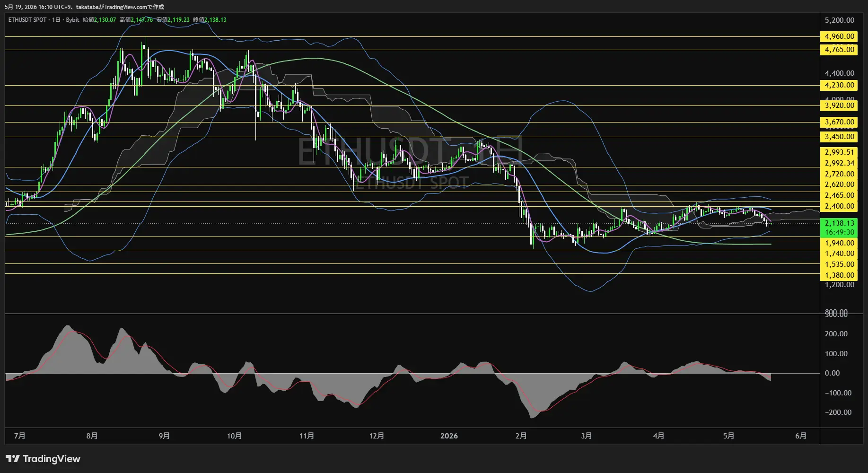Screen dimensions: 868x473
Task: Click the 2,720.00 price label
Action: 839,174
